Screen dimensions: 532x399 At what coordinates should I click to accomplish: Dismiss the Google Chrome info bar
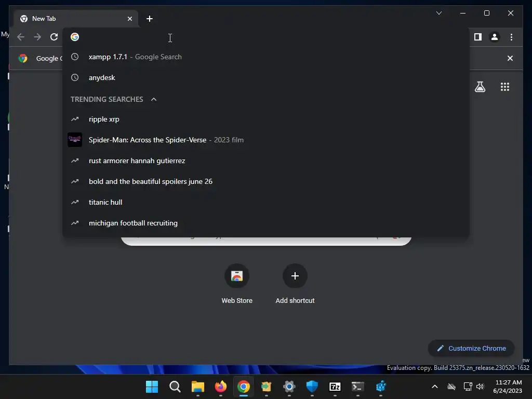(x=510, y=58)
